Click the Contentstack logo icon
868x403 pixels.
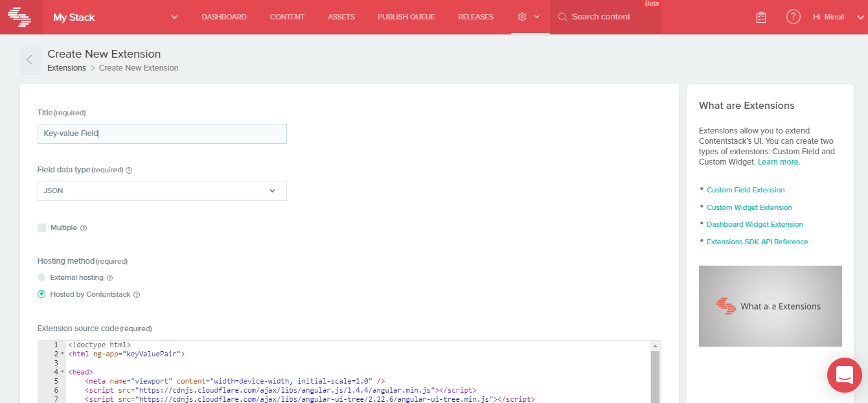tap(19, 17)
